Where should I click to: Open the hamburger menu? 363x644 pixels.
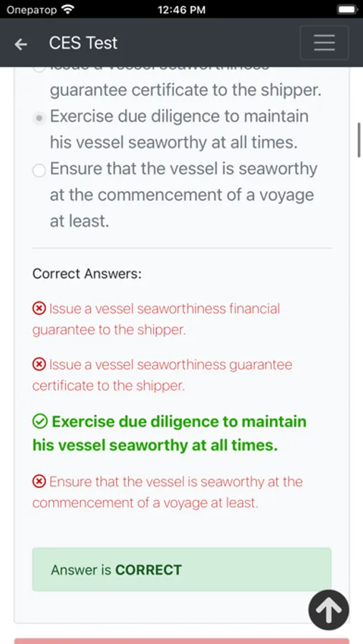click(x=324, y=43)
